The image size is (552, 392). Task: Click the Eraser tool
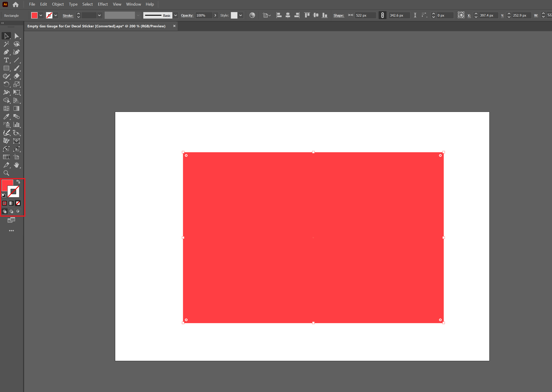16,76
